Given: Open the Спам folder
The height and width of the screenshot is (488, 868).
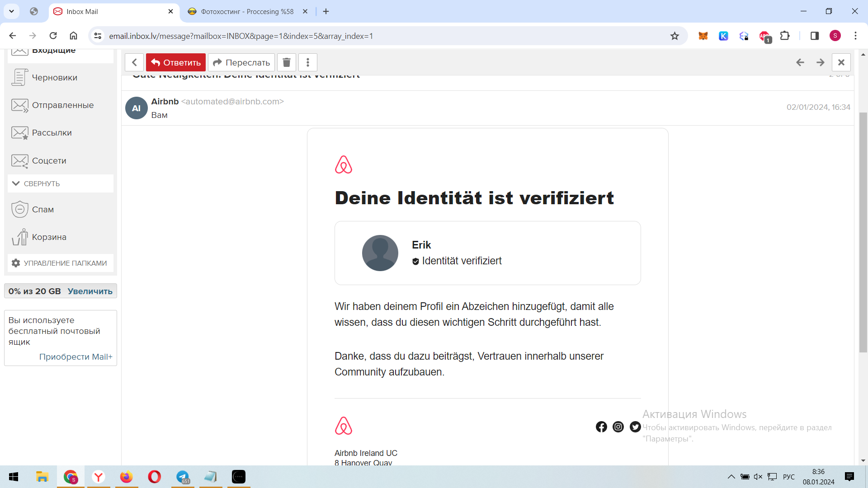Looking at the screenshot, I should coord(42,210).
